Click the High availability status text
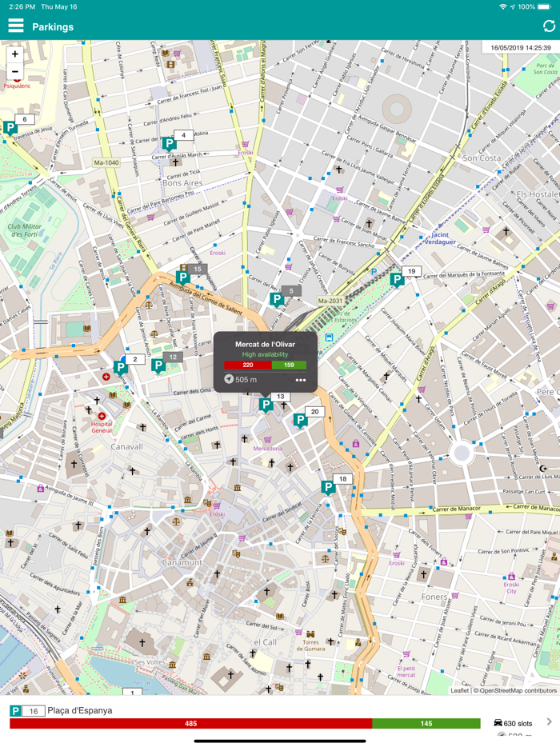This screenshot has height=747, width=560. pyautogui.click(x=265, y=354)
